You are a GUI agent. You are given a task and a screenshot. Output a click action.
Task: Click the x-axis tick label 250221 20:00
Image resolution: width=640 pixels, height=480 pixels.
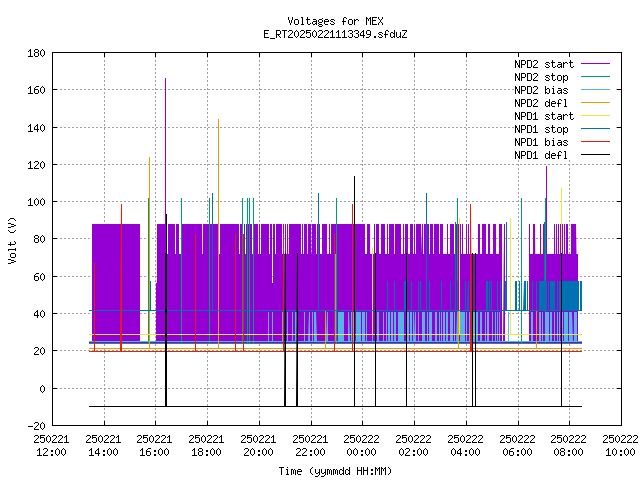coord(258,446)
